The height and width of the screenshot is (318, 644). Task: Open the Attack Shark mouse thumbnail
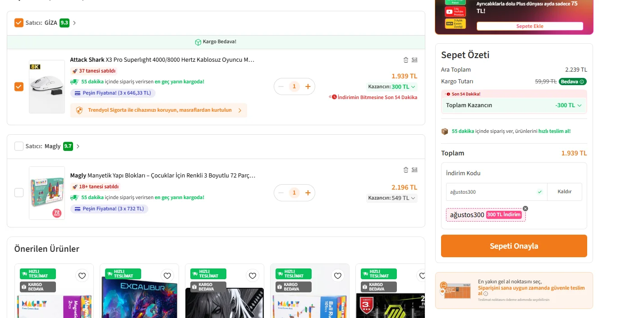click(x=47, y=86)
